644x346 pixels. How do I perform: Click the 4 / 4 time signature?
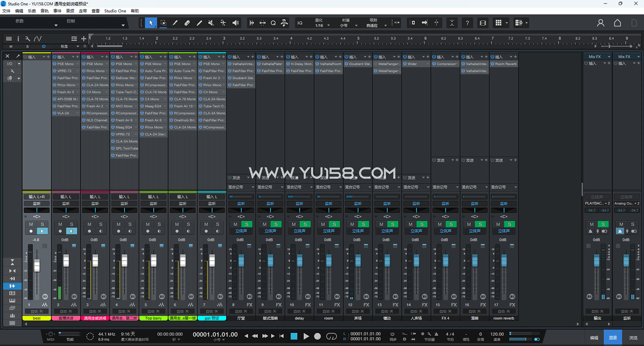click(x=450, y=334)
